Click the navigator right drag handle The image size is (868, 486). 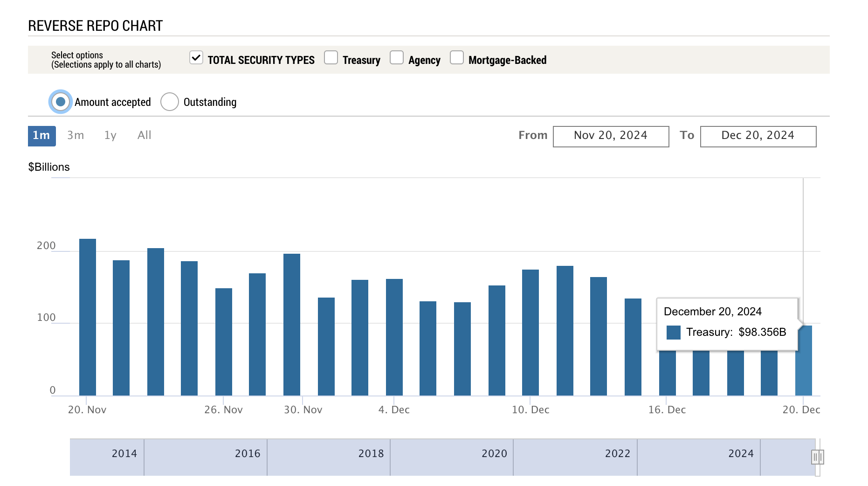click(817, 457)
